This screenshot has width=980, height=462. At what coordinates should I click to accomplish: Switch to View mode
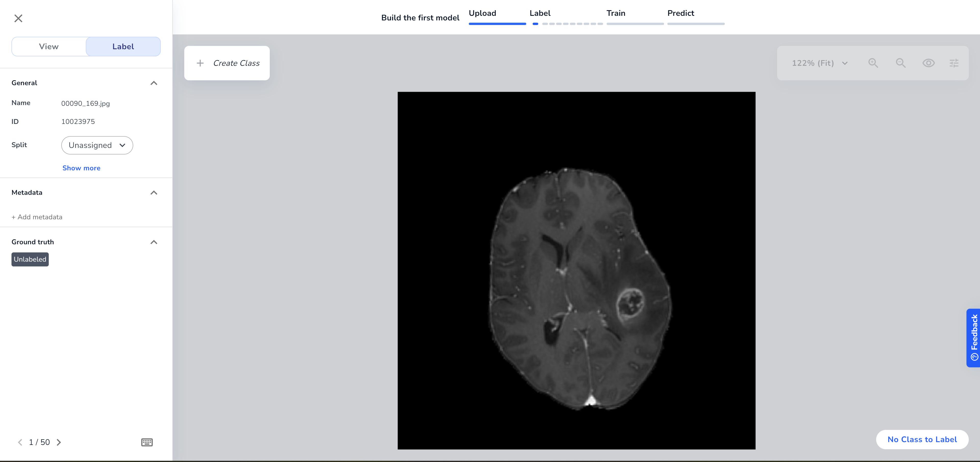(49, 46)
